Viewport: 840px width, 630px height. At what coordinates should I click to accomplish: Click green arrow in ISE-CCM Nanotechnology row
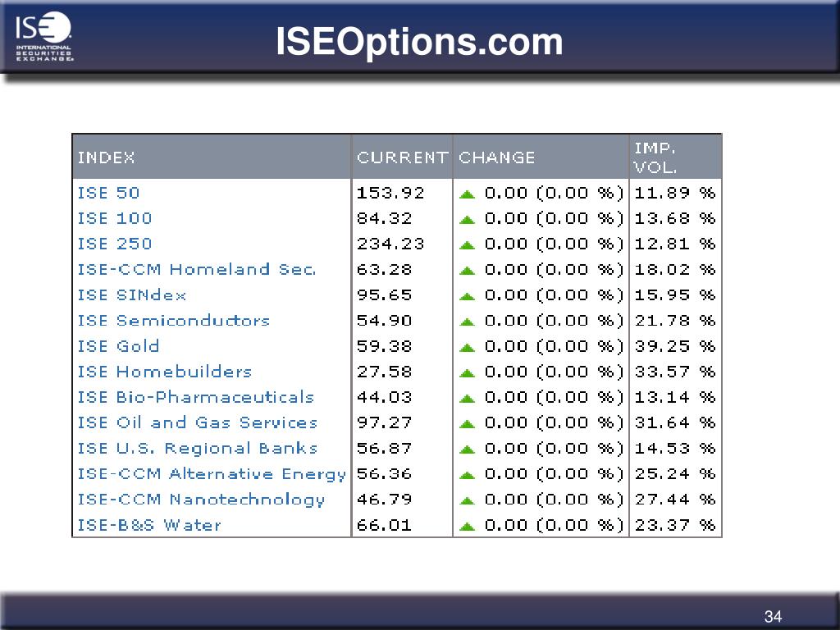pyautogui.click(x=467, y=500)
